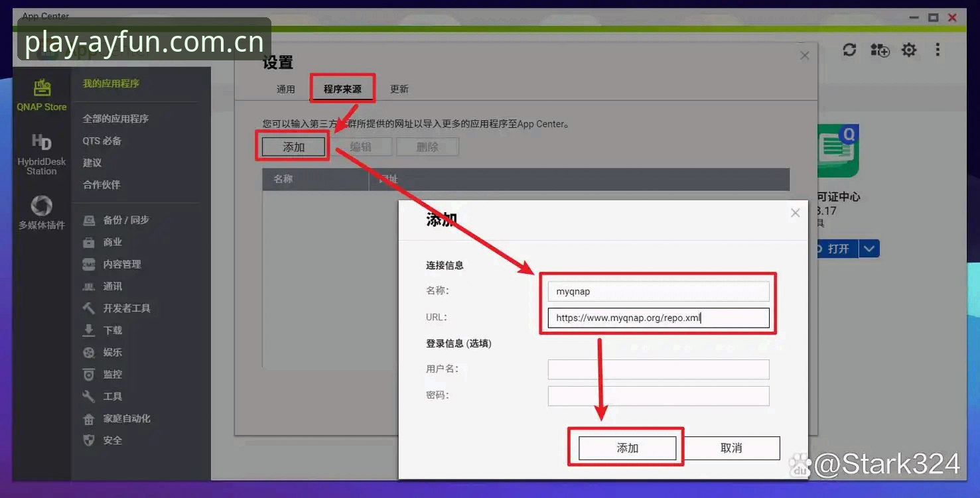The image size is (980, 498).
Task: Open HybridDesk Station in sidebar
Action: click(x=42, y=154)
